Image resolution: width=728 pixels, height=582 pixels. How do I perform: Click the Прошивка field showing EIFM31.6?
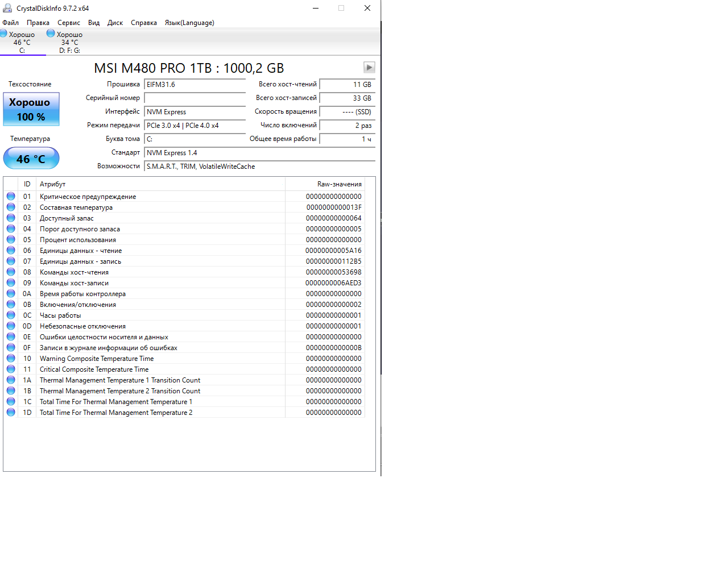click(x=195, y=85)
